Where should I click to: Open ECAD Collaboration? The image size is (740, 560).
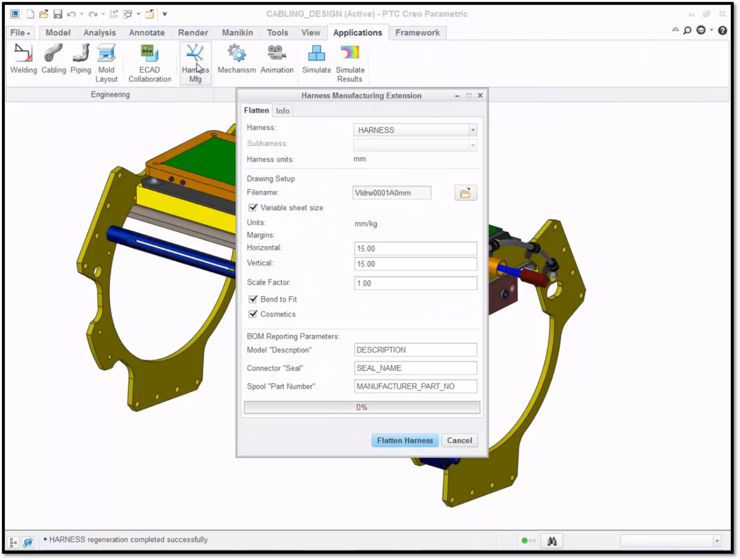coord(150,64)
